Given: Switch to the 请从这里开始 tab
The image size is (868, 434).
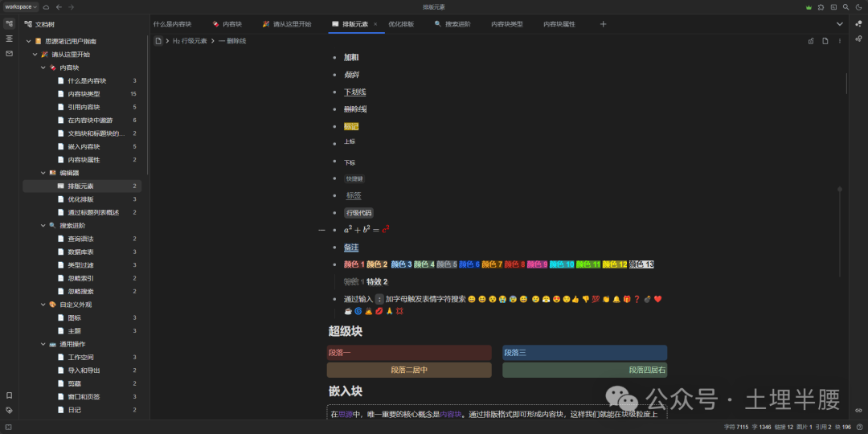Looking at the screenshot, I should tap(287, 24).
